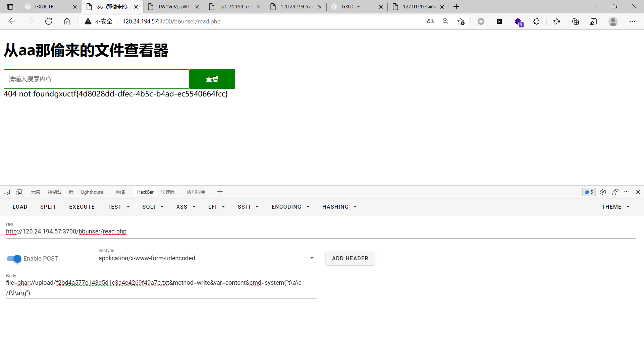Switch to the Lighthouse DevTools tab
Viewport: 644px width, 345px height.
pos(92,192)
